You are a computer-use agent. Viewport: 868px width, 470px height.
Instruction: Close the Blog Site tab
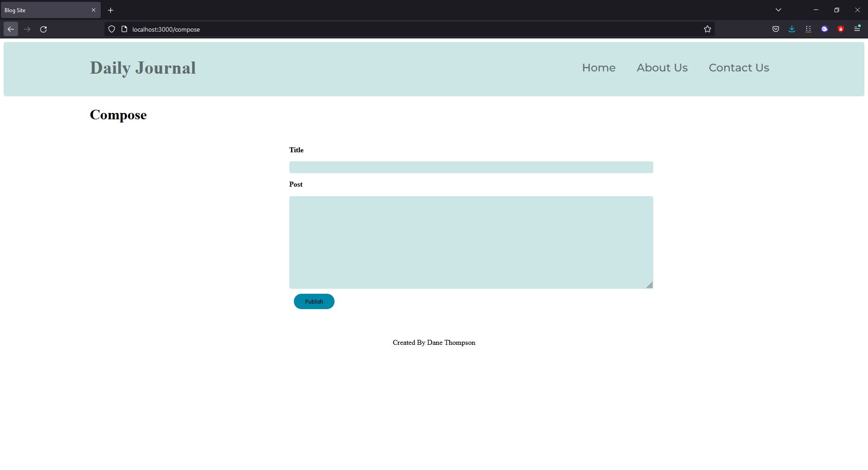pos(94,10)
